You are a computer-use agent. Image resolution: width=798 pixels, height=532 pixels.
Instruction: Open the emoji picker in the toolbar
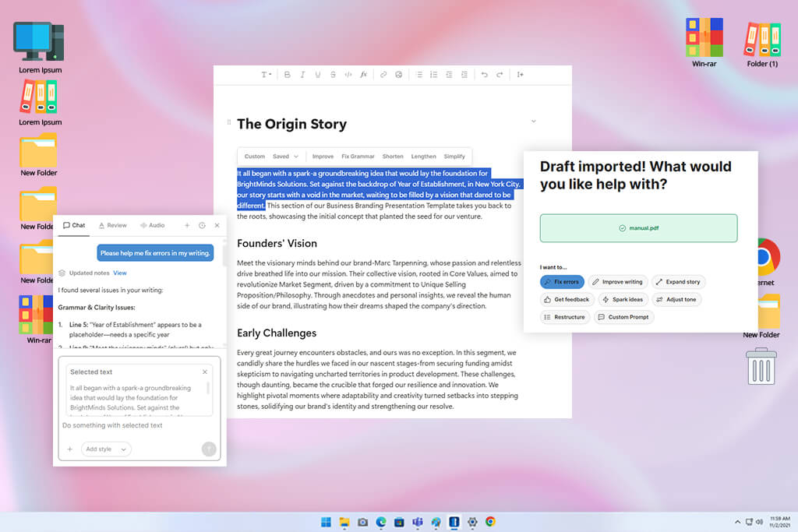click(398, 75)
